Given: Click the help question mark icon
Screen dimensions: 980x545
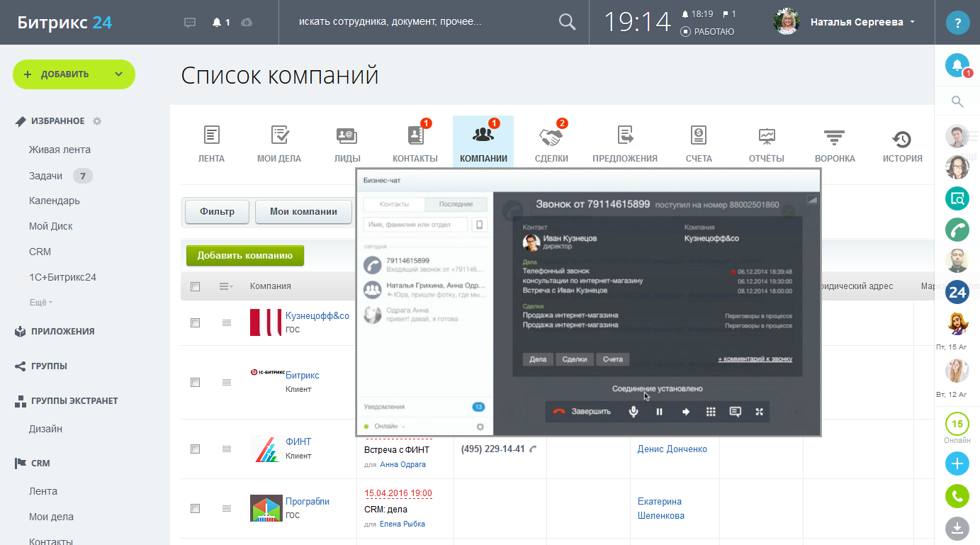Looking at the screenshot, I should coord(957,23).
